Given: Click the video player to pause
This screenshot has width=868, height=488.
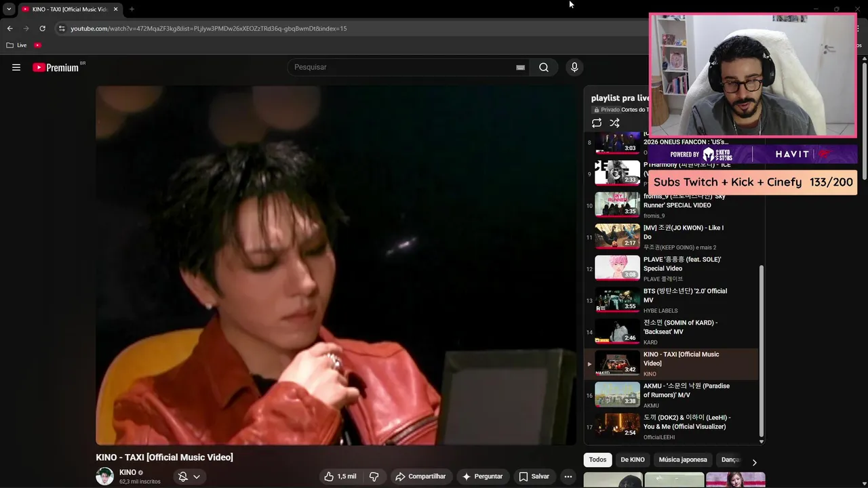Looking at the screenshot, I should click(336, 265).
